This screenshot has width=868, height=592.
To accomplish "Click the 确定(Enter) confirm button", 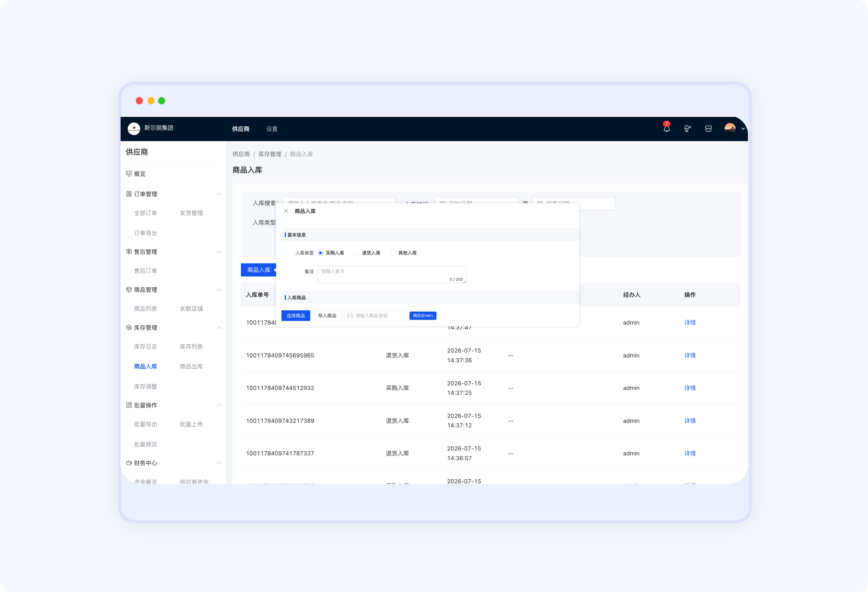I will point(423,316).
